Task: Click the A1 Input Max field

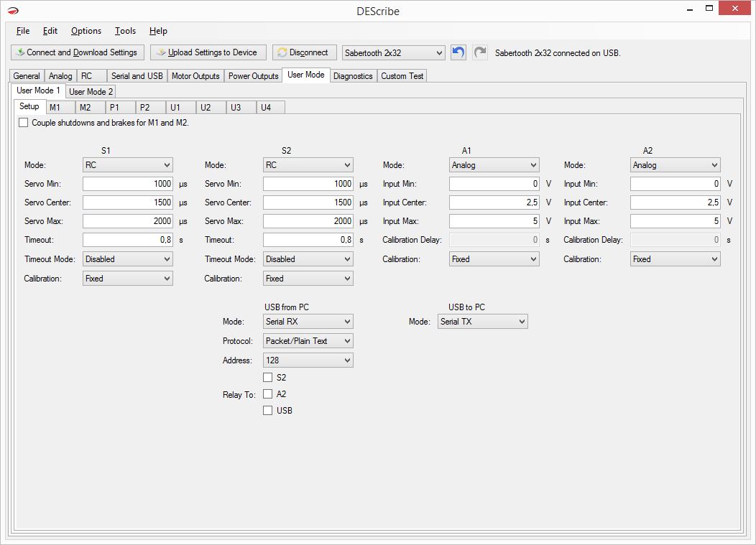Action: [494, 221]
